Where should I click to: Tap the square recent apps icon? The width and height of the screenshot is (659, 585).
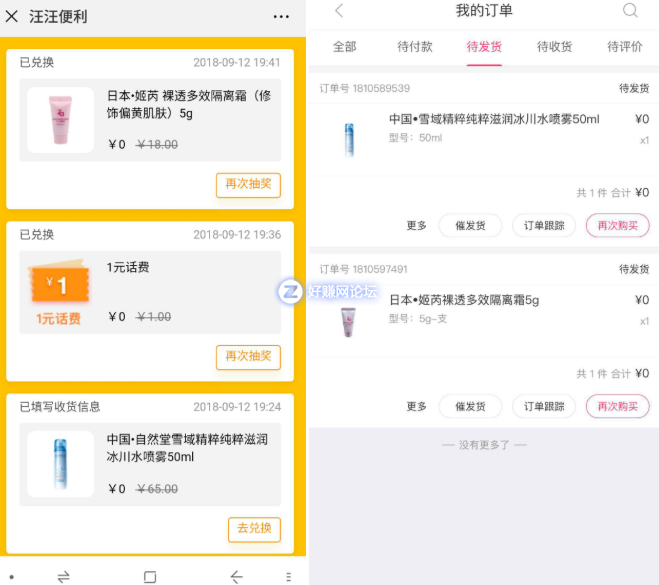(x=150, y=577)
